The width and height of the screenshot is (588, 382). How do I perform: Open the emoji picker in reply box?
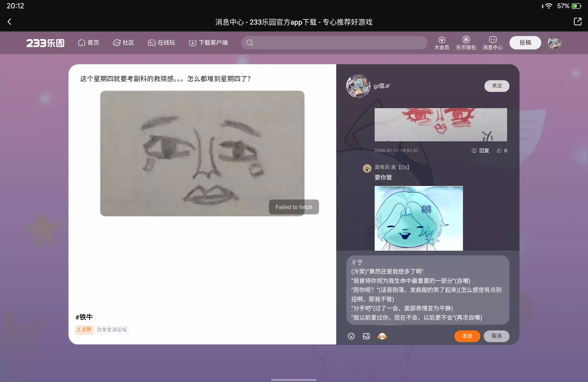[351, 336]
